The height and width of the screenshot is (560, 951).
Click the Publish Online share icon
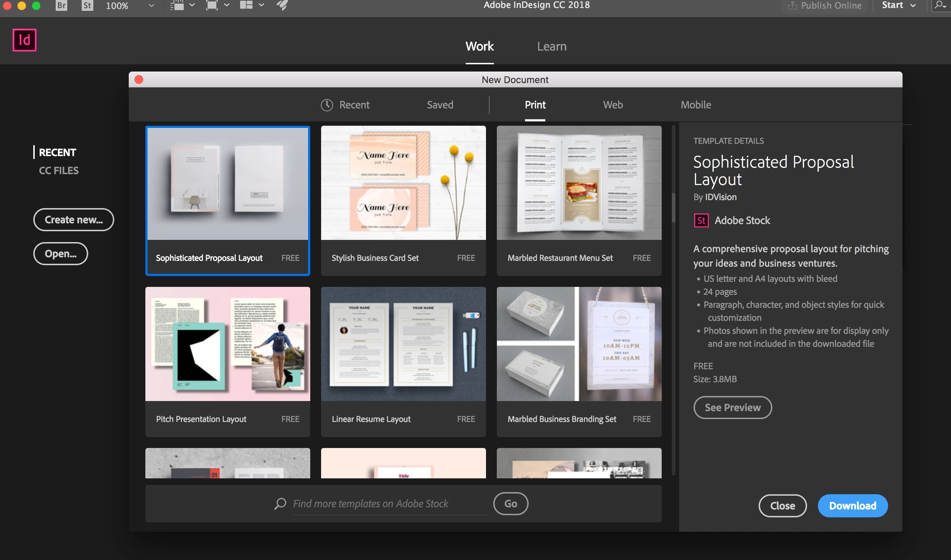pyautogui.click(x=792, y=5)
